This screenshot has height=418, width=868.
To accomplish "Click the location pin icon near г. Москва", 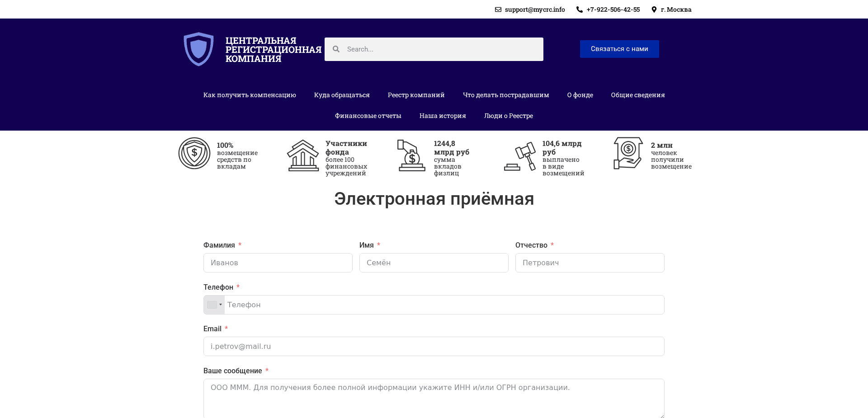I will pos(654,9).
